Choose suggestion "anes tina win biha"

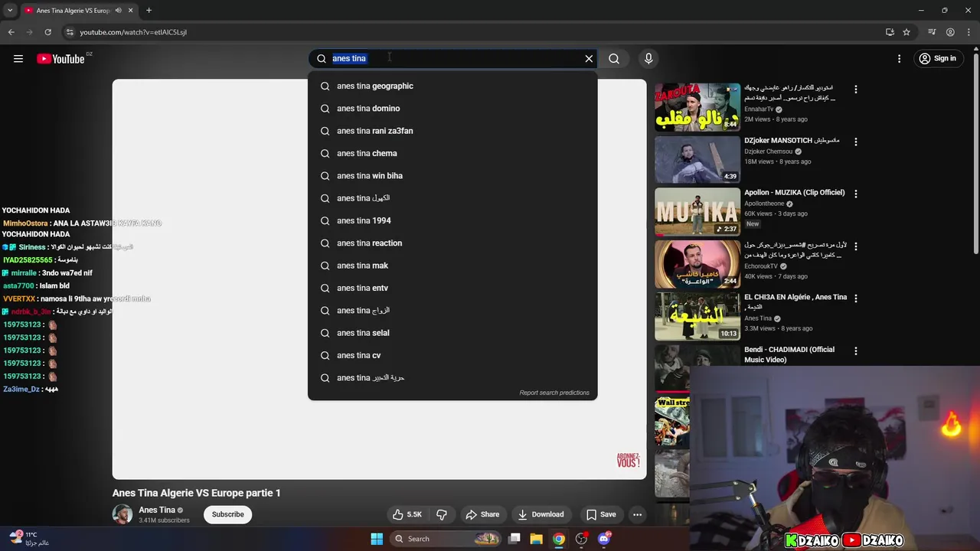coord(452,176)
